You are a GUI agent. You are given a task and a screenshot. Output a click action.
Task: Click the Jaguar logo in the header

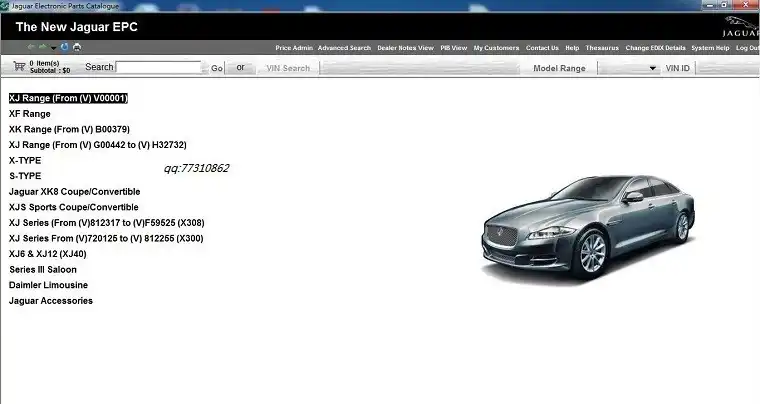point(742,27)
